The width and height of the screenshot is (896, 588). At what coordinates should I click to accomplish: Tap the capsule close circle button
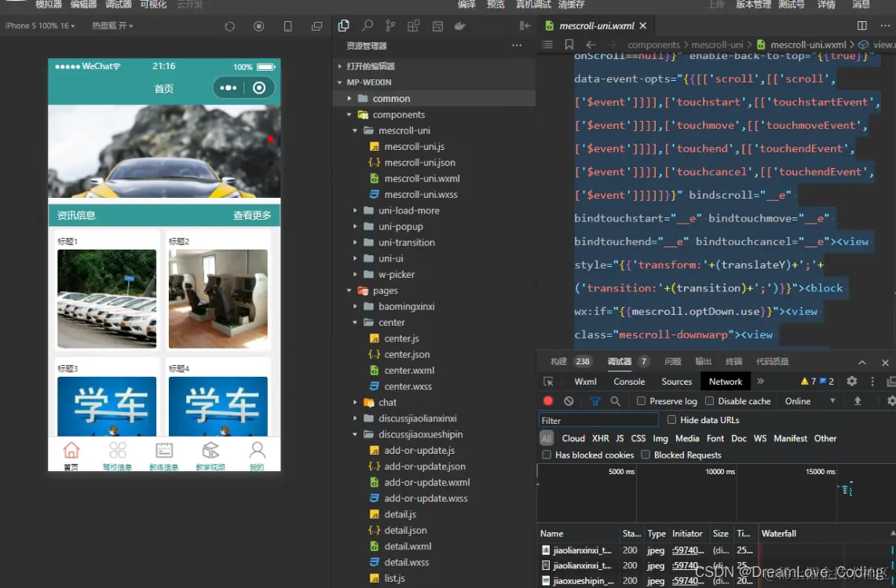point(259,88)
